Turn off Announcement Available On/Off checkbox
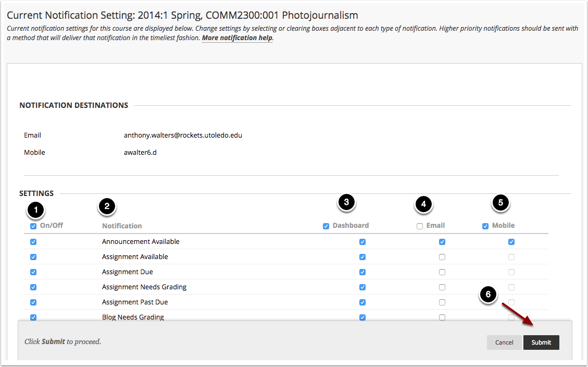 (x=33, y=242)
